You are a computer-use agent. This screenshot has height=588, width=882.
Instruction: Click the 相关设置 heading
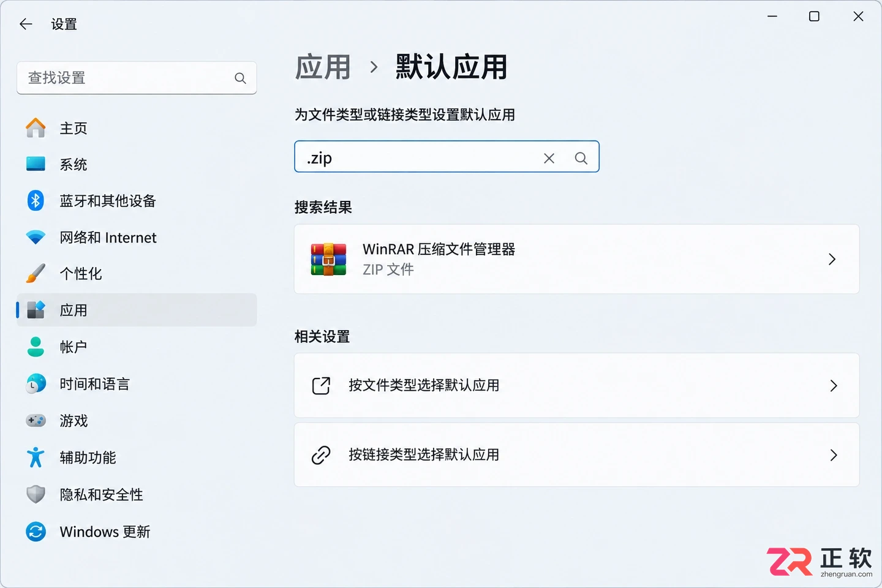click(322, 336)
